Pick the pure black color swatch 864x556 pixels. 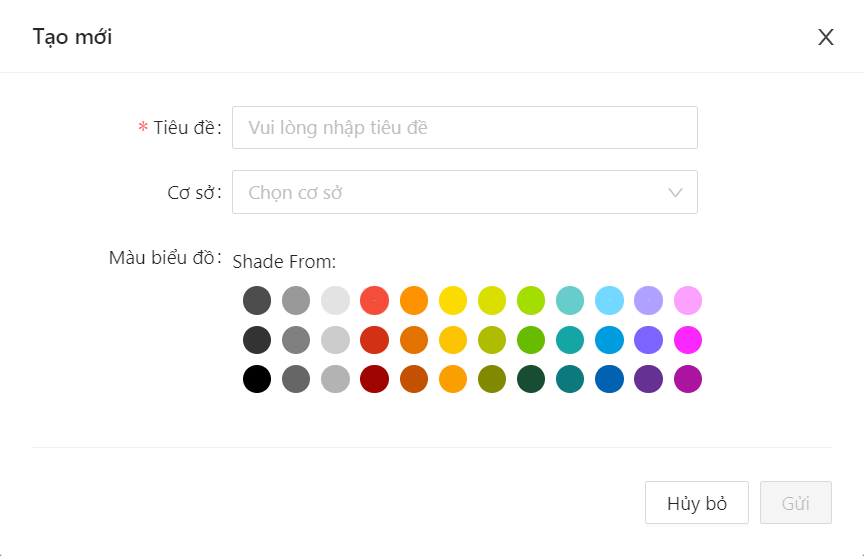257,379
